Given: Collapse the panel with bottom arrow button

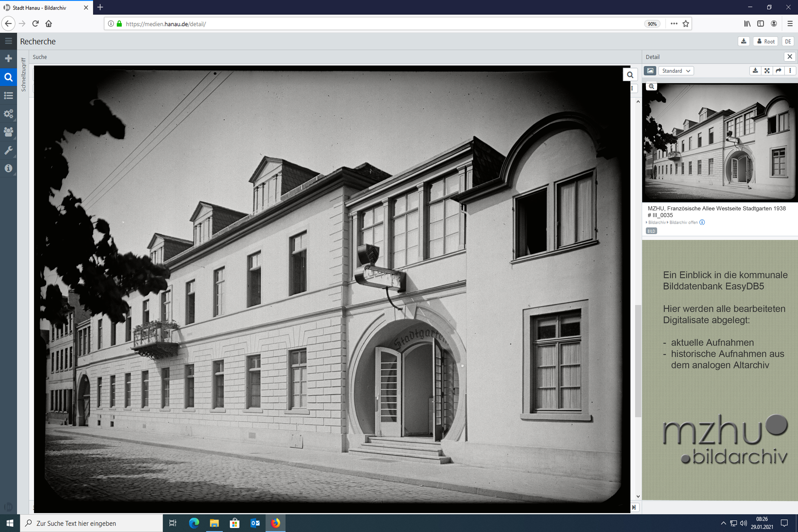Looking at the screenshot, I should point(633,507).
